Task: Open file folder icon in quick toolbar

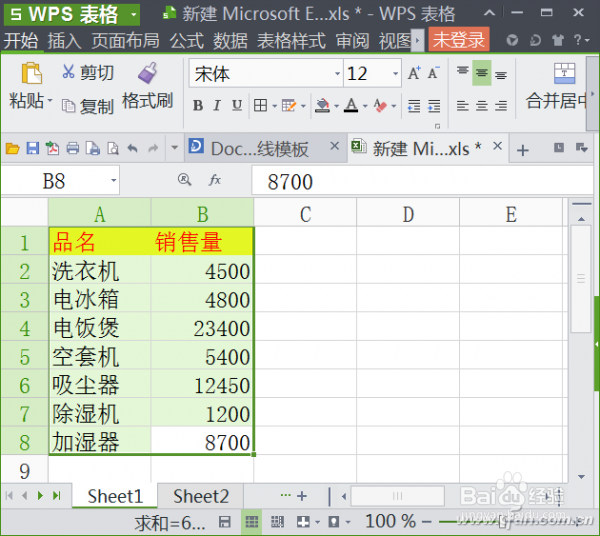Action: click(x=13, y=148)
